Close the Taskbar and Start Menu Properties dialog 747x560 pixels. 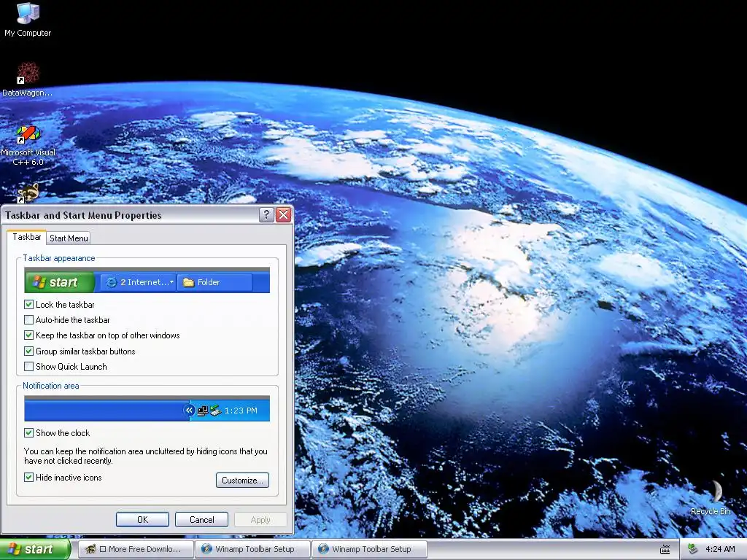284,215
